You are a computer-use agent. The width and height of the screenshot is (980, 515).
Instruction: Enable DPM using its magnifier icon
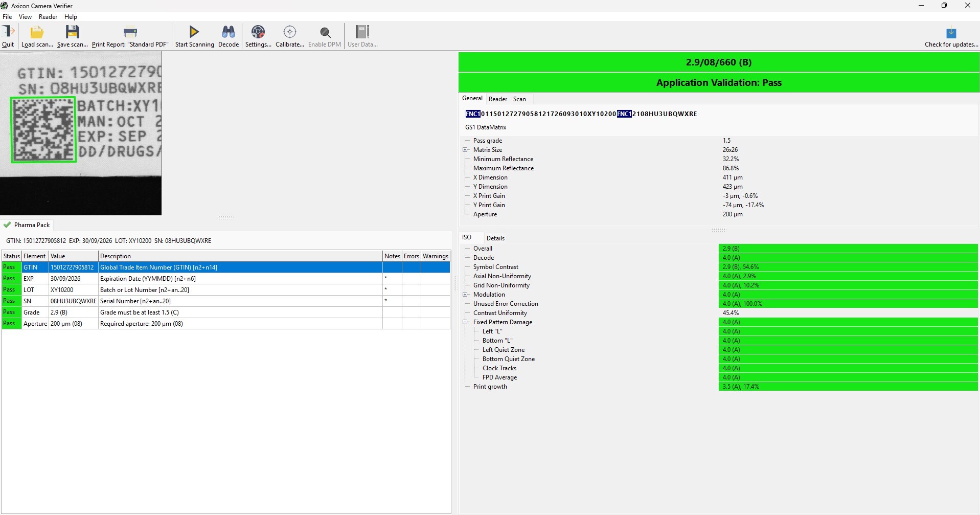click(325, 32)
